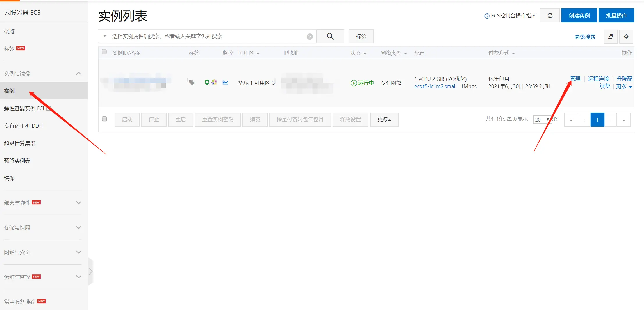Open 镜像 in sidebar
The width and height of the screenshot is (644, 310).
click(x=9, y=178)
